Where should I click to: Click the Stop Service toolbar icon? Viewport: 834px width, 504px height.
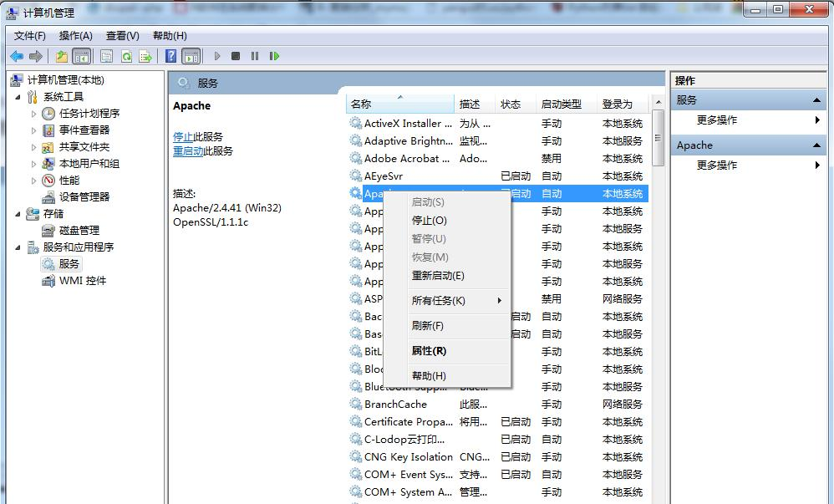[236, 56]
